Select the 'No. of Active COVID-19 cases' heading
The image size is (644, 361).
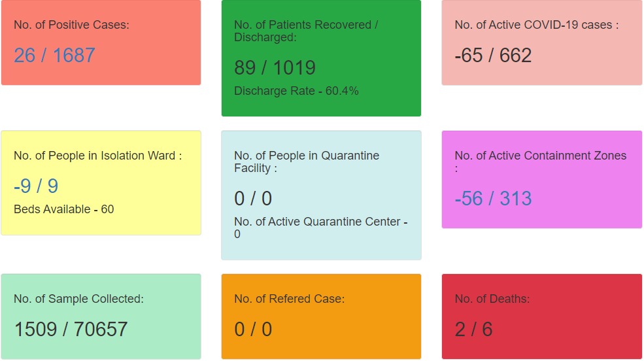(536, 25)
